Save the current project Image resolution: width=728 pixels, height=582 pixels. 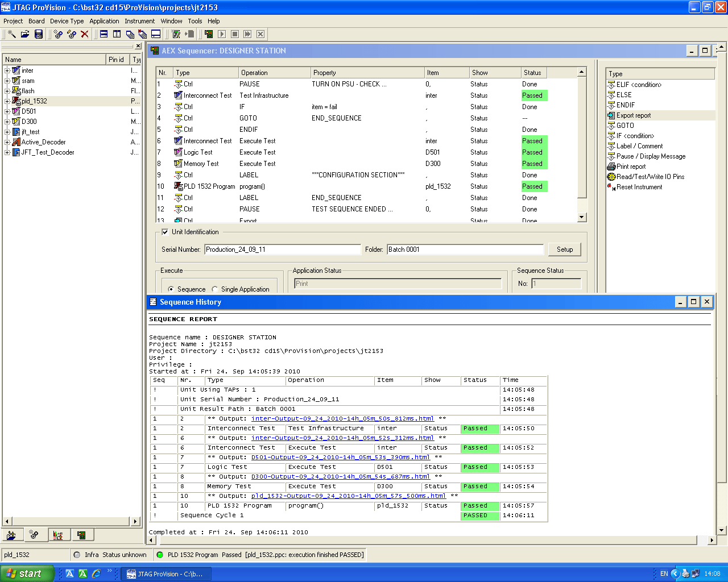[38, 34]
